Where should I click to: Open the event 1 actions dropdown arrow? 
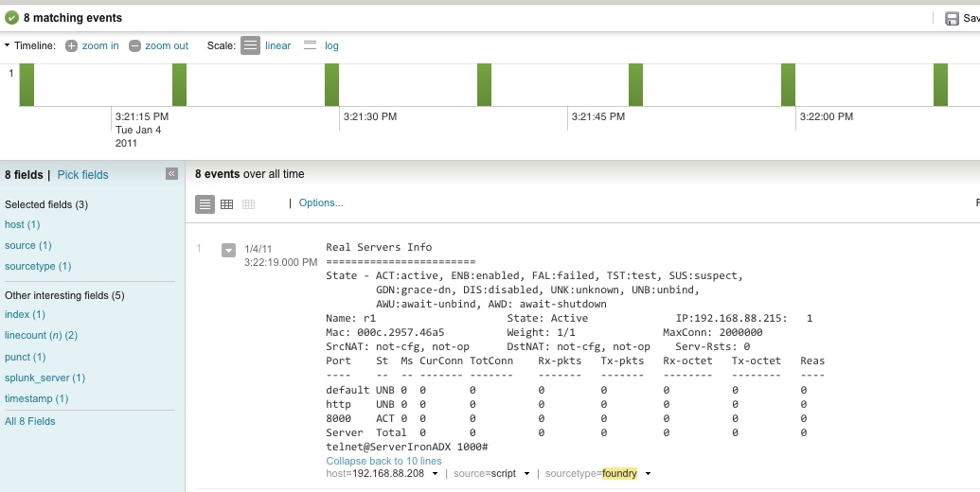228,251
